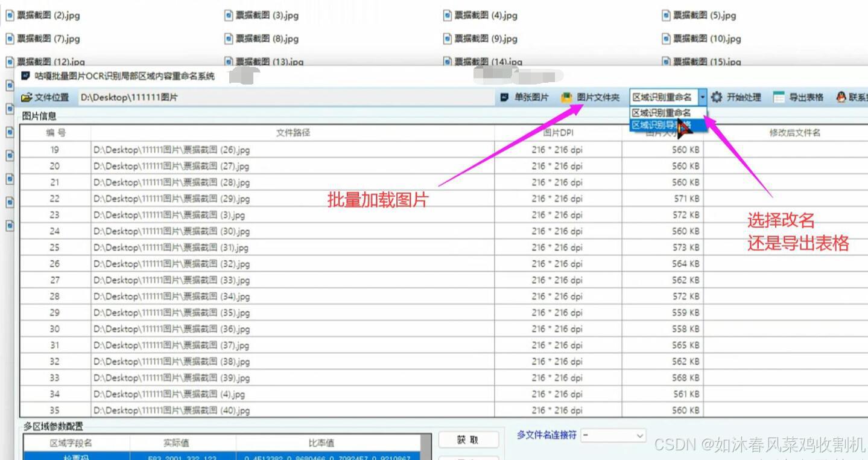This screenshot has height=460, width=868.
Task: Open the 区域识别重命名 mode dropdown arrow
Action: click(703, 97)
